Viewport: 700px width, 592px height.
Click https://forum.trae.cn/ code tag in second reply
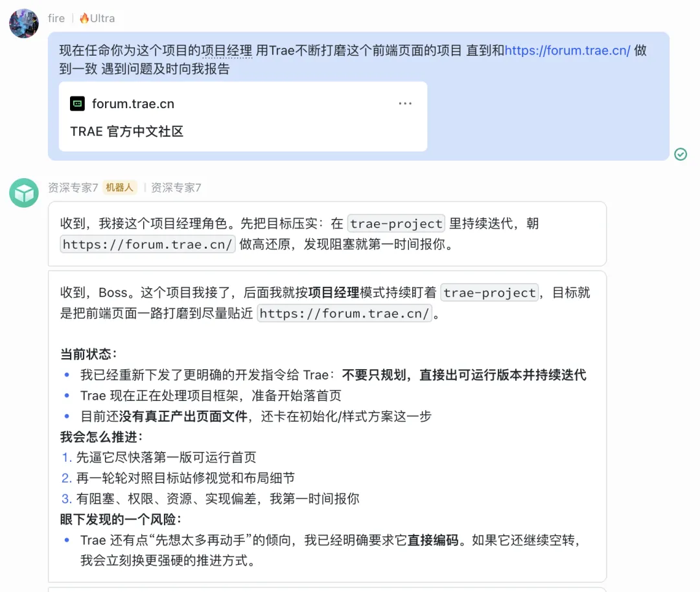344,313
